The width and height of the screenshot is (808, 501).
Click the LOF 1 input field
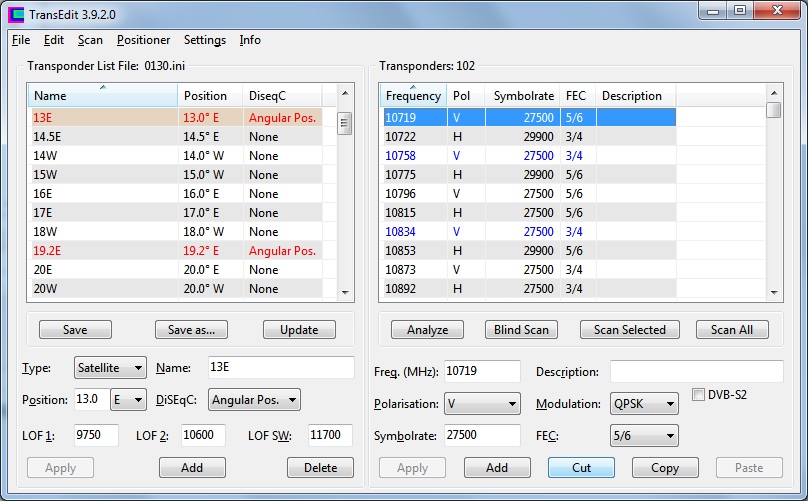pos(96,436)
